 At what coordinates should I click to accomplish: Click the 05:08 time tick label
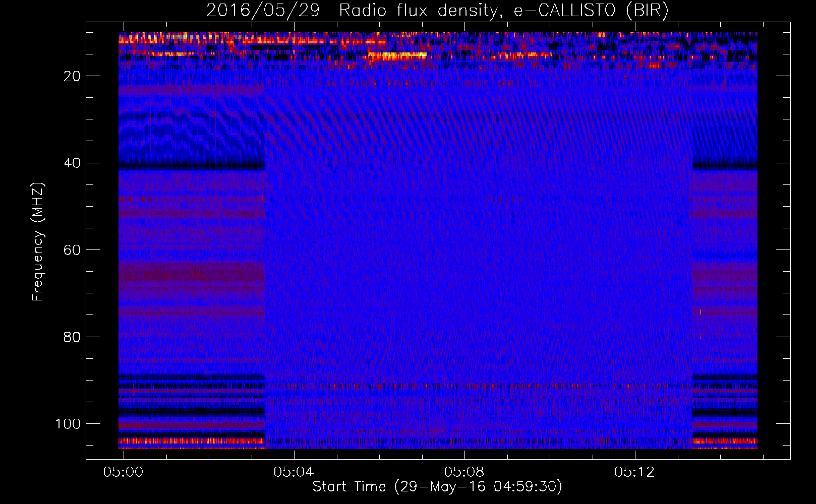click(x=464, y=472)
